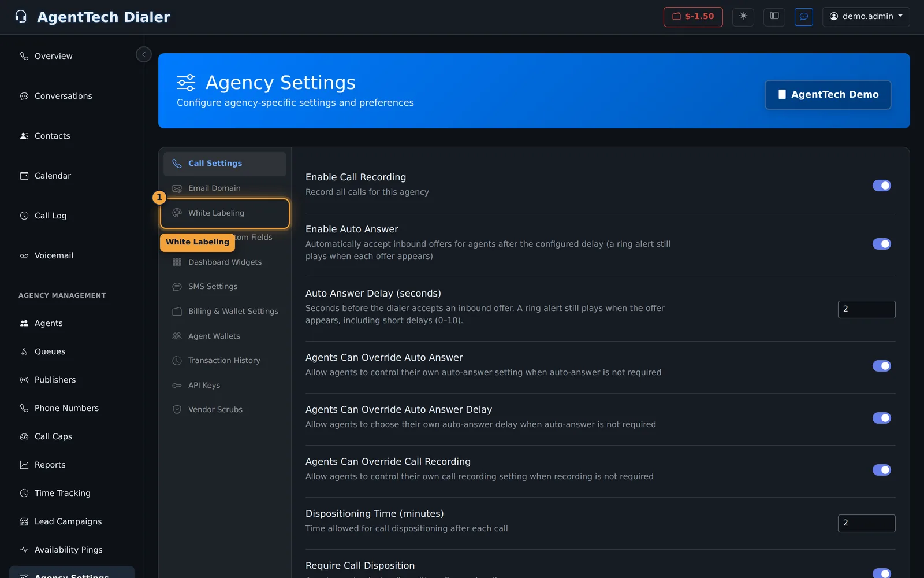This screenshot has width=924, height=578.
Task: Open the chat bubble icon in header
Action: coord(804,16)
